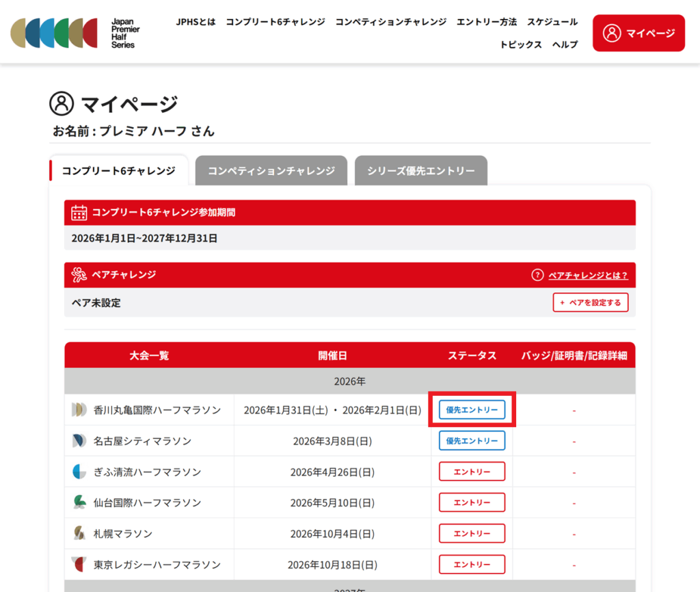700x592 pixels.
Task: Click ぎふ清流ハーフマラソン race name
Action: pyautogui.click(x=148, y=472)
